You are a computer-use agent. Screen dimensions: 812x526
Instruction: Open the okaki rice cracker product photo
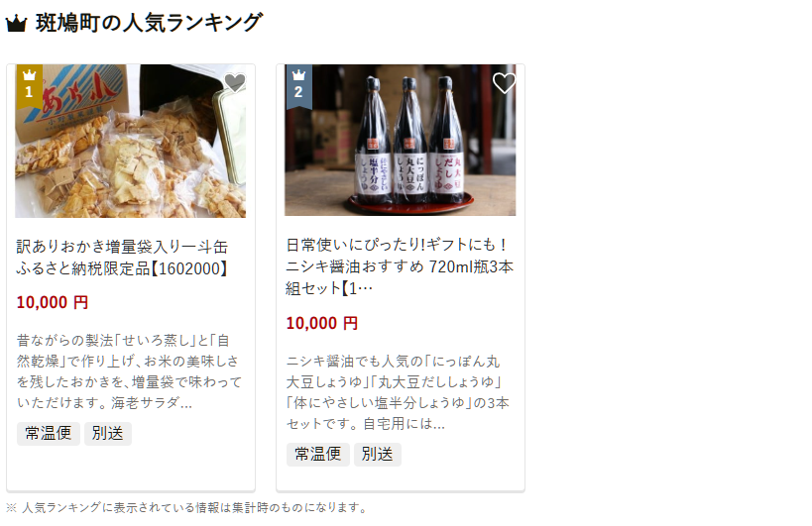coord(131,141)
